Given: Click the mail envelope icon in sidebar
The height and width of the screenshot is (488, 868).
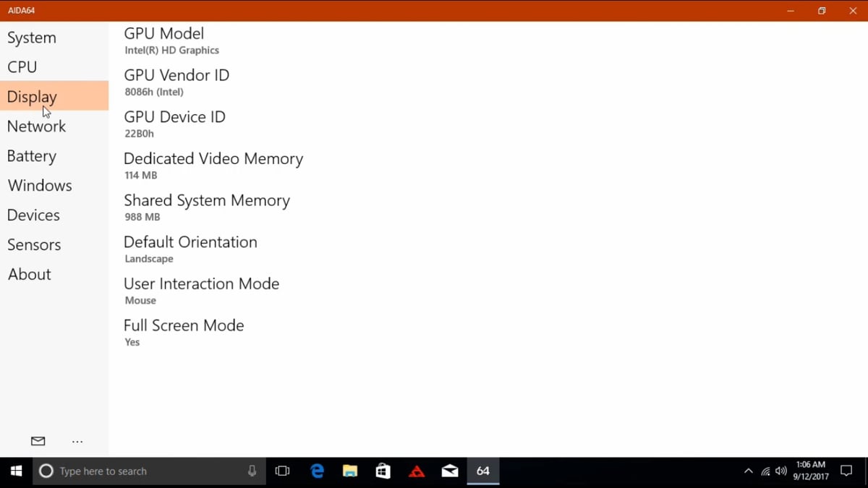Looking at the screenshot, I should coord(38,441).
